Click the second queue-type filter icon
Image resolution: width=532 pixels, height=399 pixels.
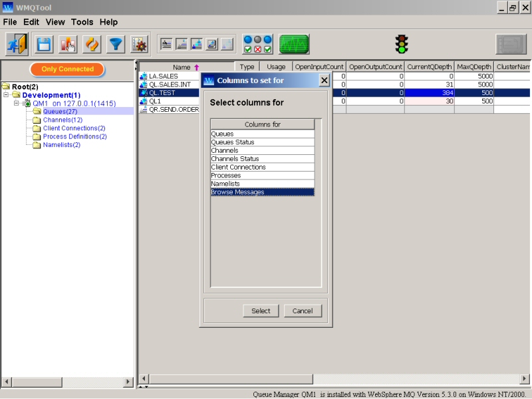[x=182, y=44]
